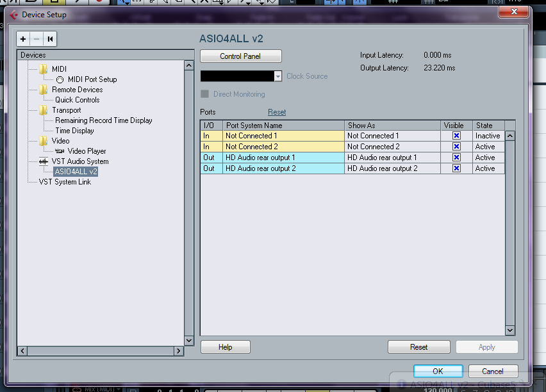This screenshot has width=546, height=392.
Task: Click the Show As column header
Action: click(x=392, y=126)
